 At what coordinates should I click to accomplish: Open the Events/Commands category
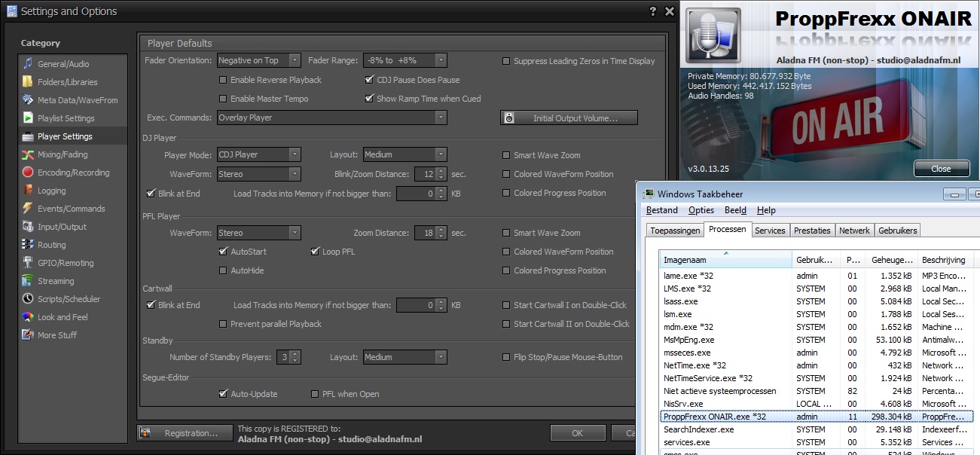72,209
